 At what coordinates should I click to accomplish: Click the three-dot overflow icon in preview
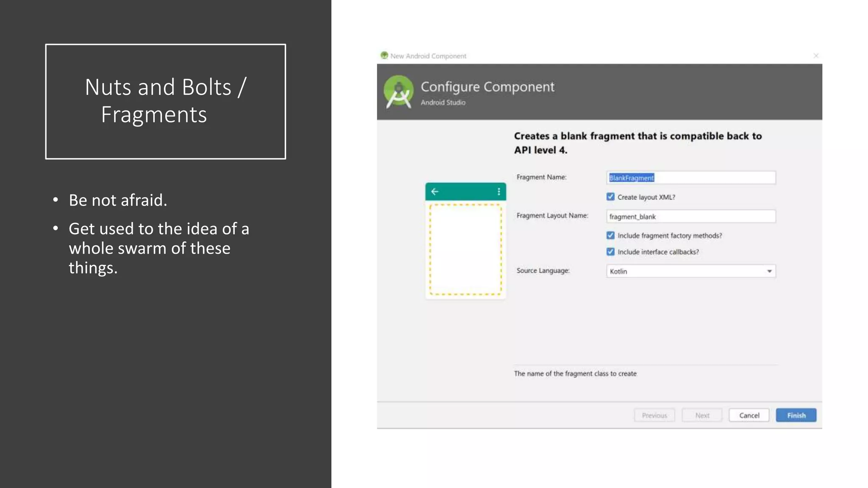click(498, 191)
